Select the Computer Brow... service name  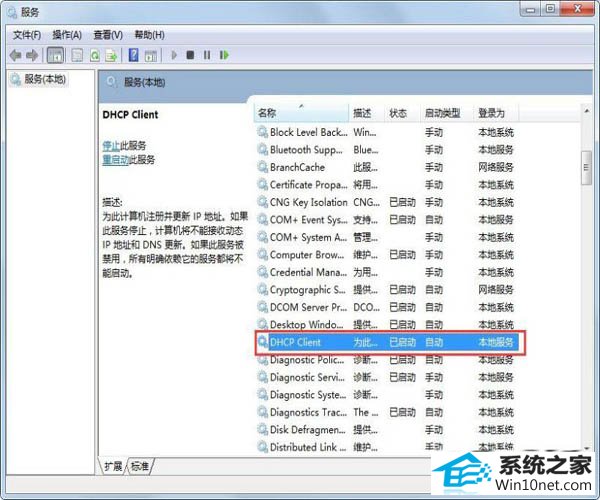click(x=307, y=255)
